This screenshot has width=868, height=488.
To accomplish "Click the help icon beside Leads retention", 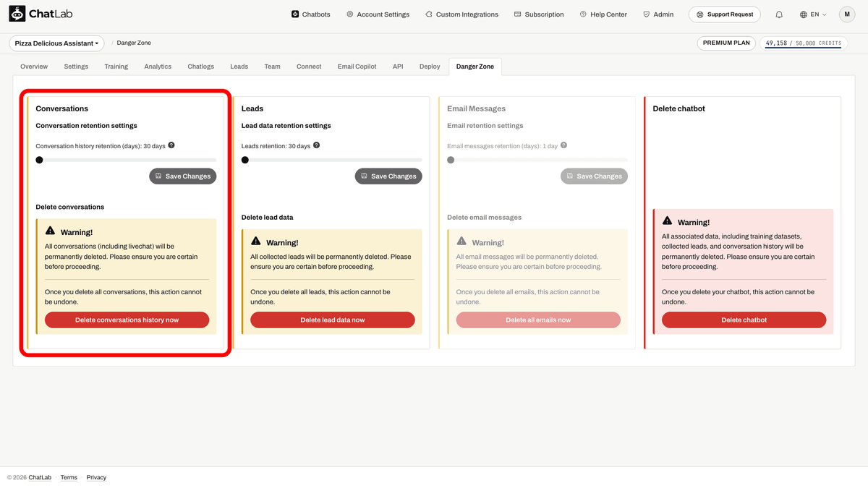I will click(x=317, y=145).
